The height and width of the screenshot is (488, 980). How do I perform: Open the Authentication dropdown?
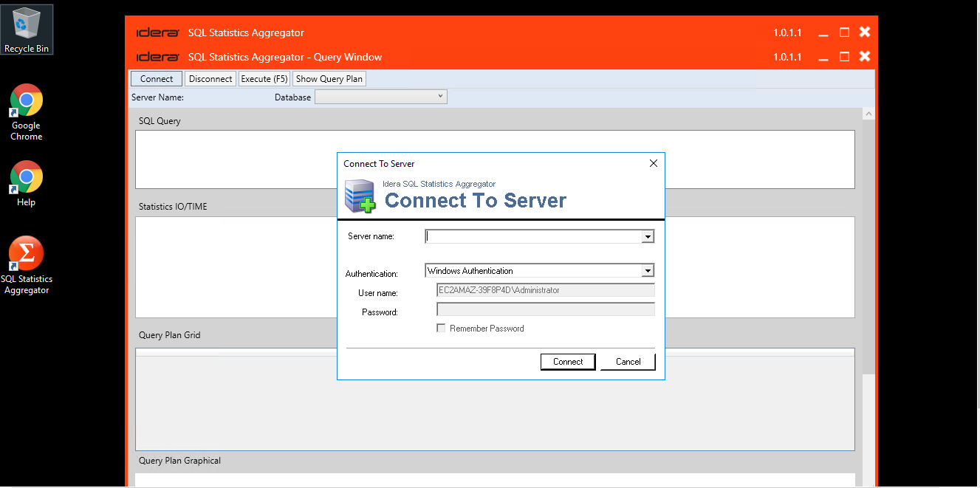648,271
